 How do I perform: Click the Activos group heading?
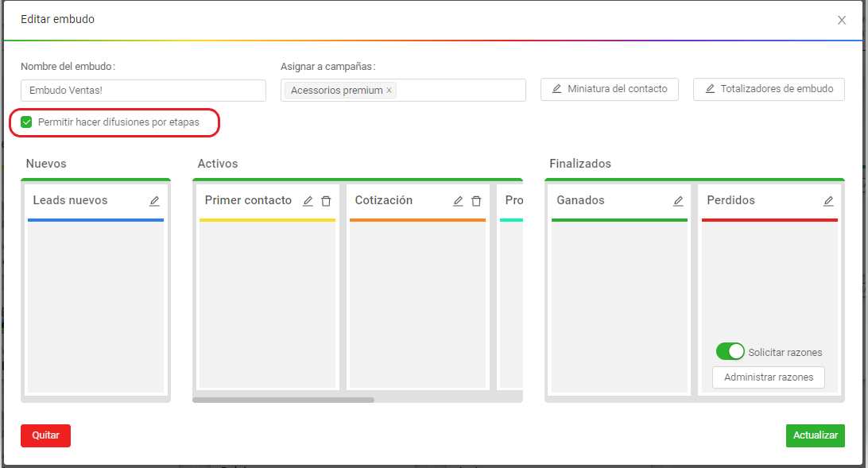[x=218, y=164]
